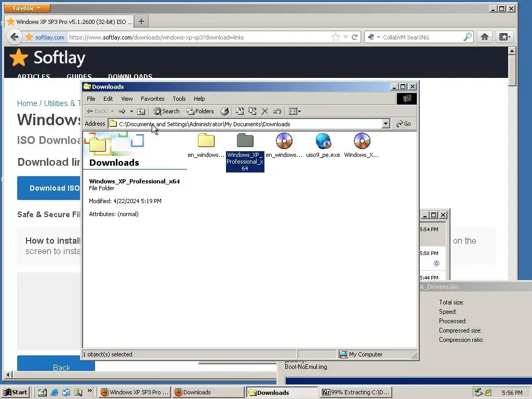Select the Windows XP SP3 Pro browser tab

click(x=69, y=21)
